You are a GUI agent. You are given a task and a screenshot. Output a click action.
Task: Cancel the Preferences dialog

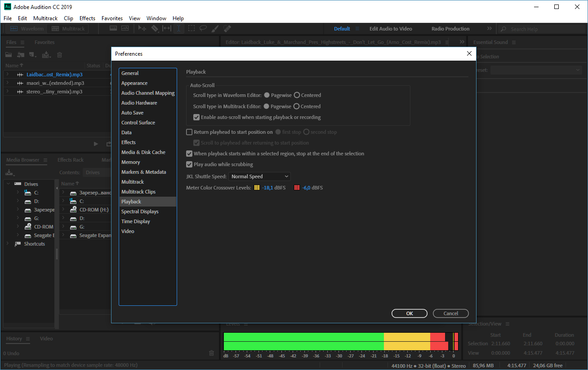tap(451, 313)
